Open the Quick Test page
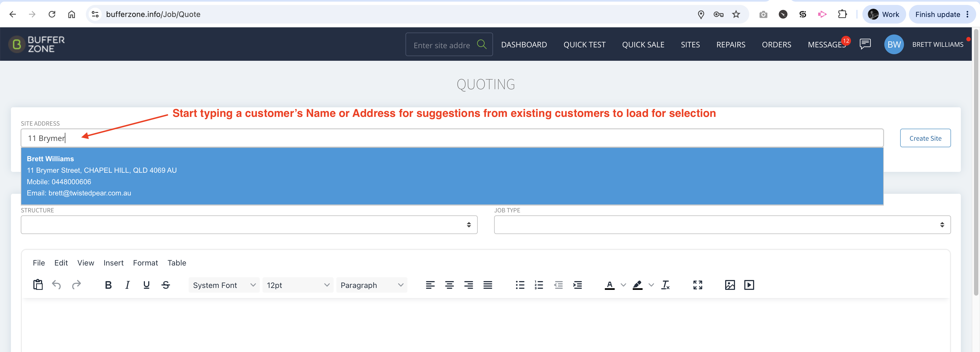The width and height of the screenshot is (980, 352). [584, 45]
